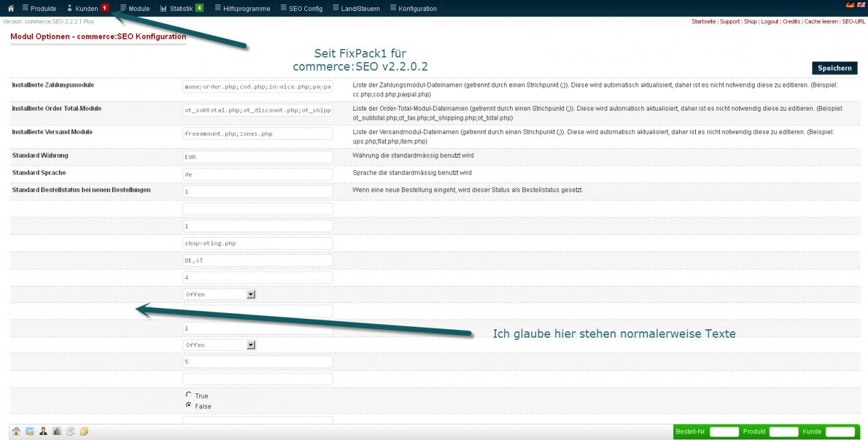Open the Produkte menu

click(x=39, y=8)
